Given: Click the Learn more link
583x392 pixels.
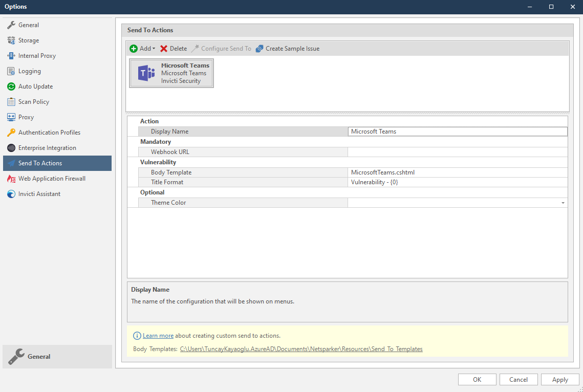Looking at the screenshot, I should tap(158, 335).
